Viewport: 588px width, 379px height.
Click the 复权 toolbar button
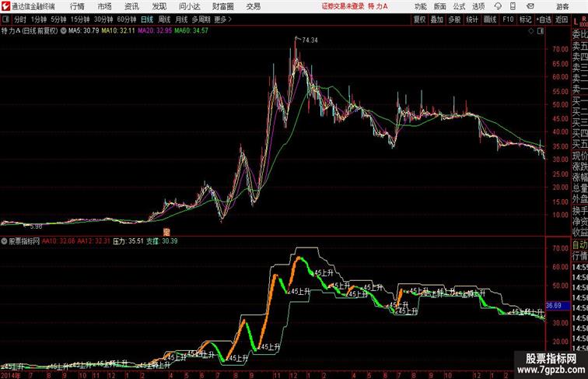420,19
